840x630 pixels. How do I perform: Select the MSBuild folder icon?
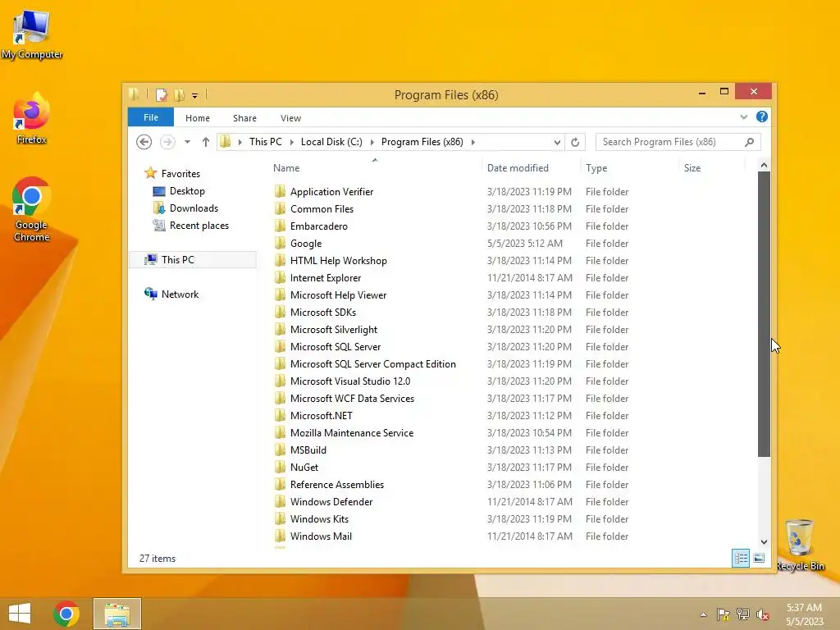pos(280,450)
